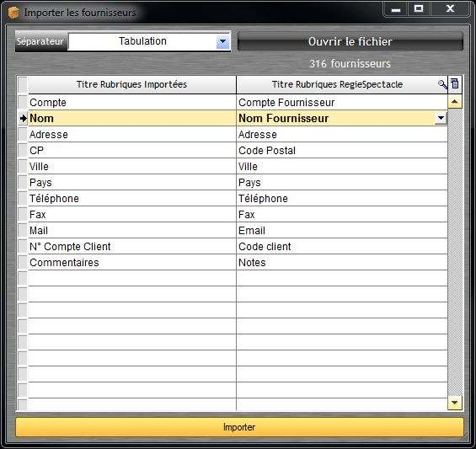Toggle the select-all box in header corner
Screen dimensions: 476x449
tap(23, 84)
